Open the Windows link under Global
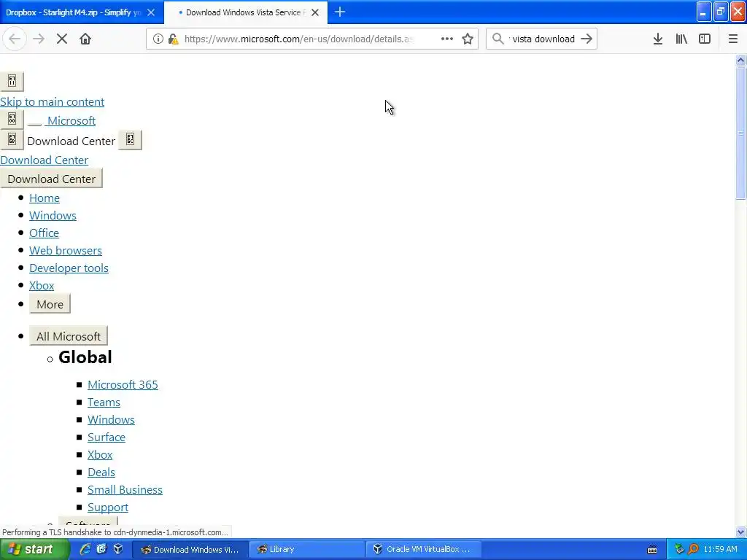747x560 pixels. pos(111,420)
